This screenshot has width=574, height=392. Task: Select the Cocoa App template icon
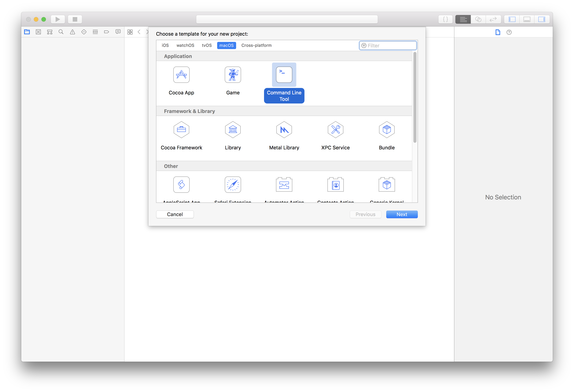(181, 75)
